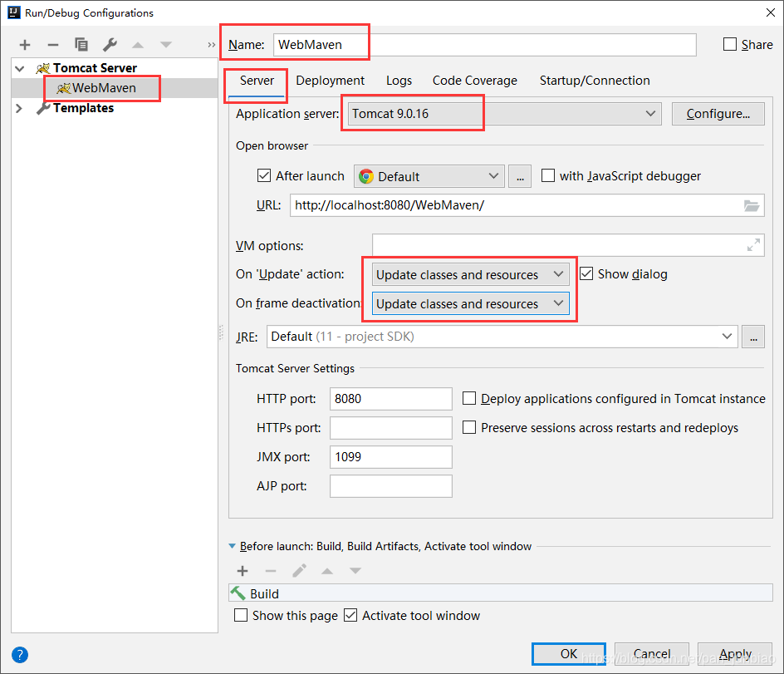784x674 pixels.
Task: Remove the selected configuration
Action: pos(53,45)
